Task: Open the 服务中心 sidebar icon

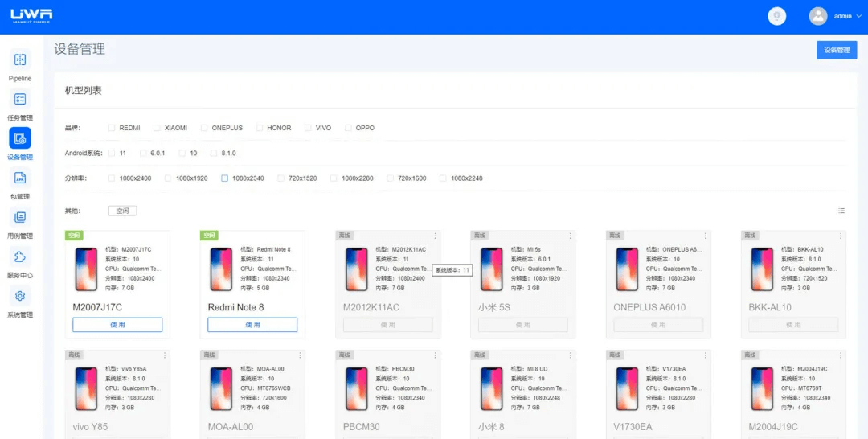Action: 20,256
